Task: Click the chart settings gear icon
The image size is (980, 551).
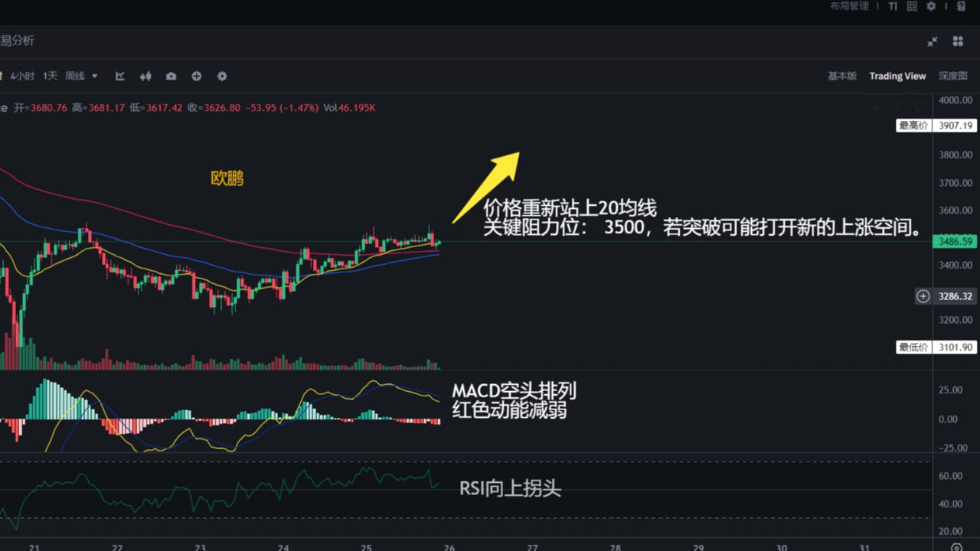Action: click(x=222, y=77)
